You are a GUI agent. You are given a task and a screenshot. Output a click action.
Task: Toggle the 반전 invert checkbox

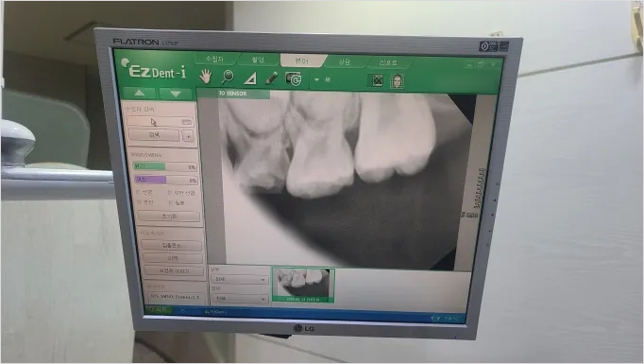[x=139, y=202]
